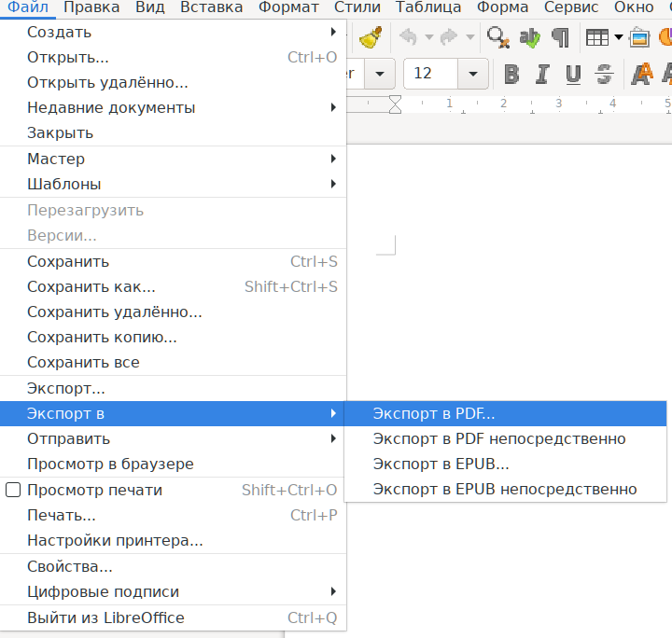Click the Clone Formatting paintbrush icon
This screenshot has width=672, height=638.
371,37
